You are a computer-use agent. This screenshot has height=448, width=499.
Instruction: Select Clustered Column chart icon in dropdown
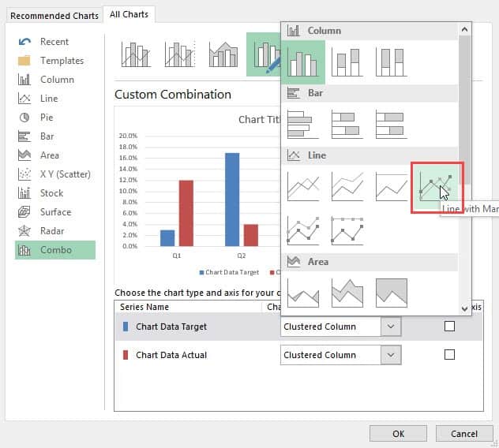tap(302, 62)
